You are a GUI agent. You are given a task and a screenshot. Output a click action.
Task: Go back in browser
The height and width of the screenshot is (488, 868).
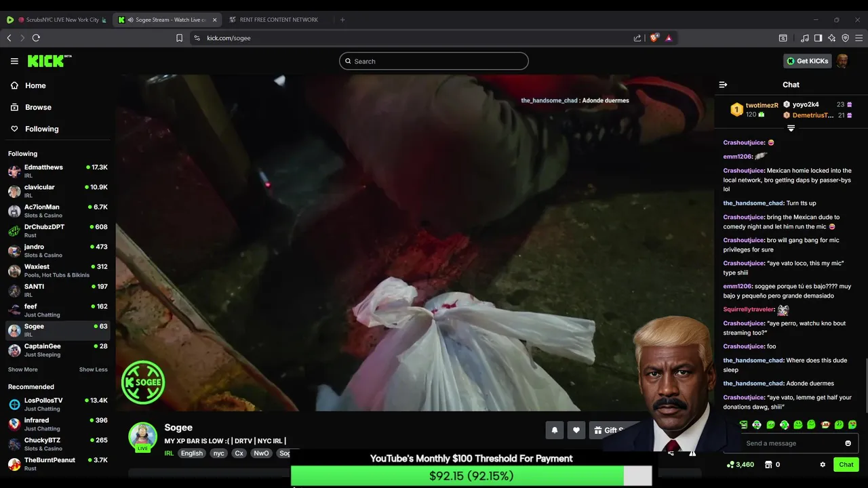click(9, 38)
